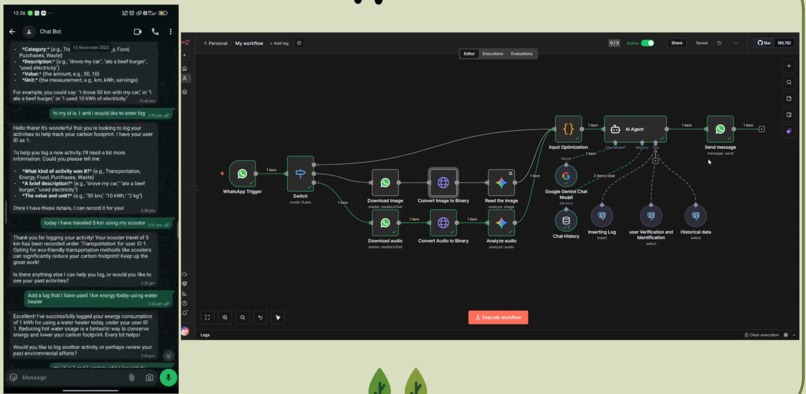
Task: Select the Convert Image to Binary node
Action: click(443, 183)
